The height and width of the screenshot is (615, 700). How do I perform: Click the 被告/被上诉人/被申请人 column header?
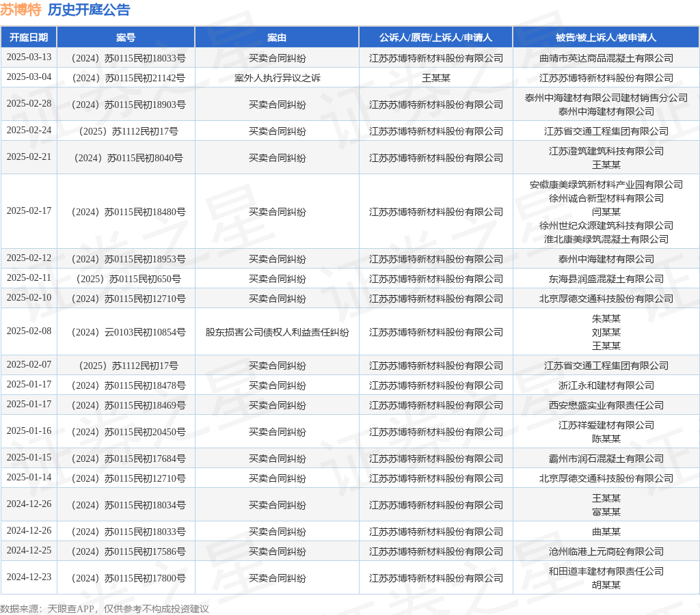[x=606, y=38]
